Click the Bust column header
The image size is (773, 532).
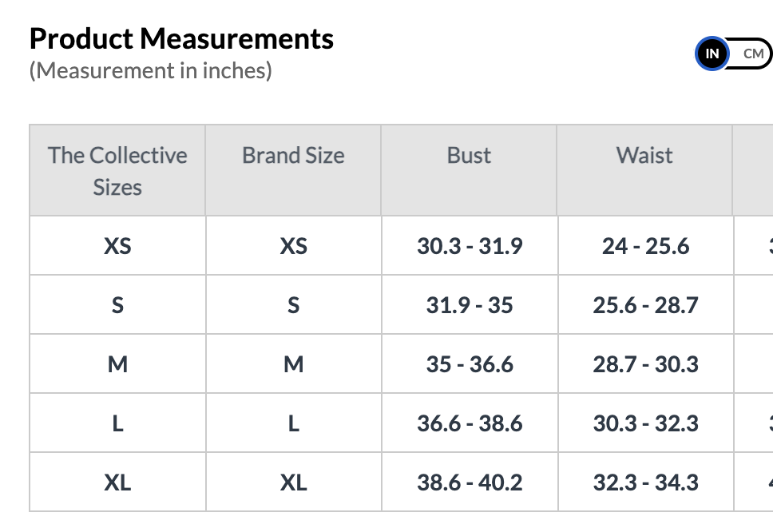[469, 155]
